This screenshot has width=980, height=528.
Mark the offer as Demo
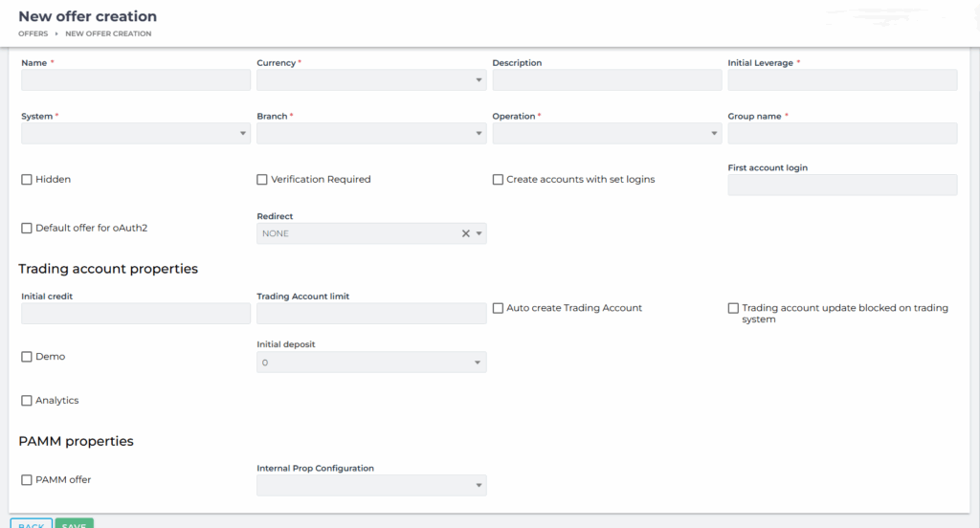[27, 357]
